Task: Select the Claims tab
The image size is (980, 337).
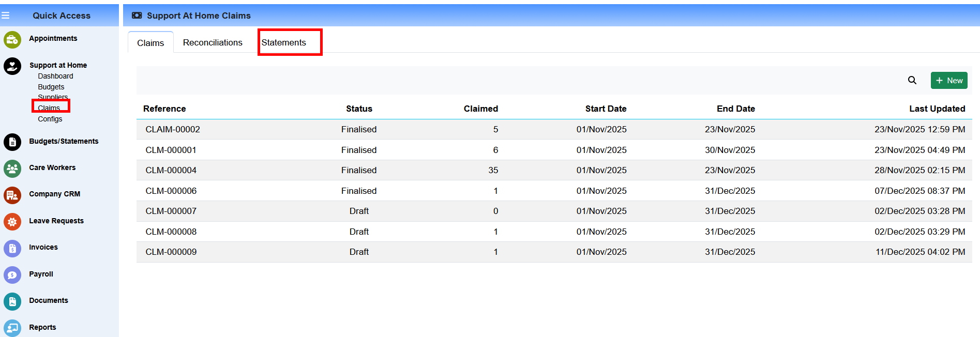Action: click(x=150, y=43)
